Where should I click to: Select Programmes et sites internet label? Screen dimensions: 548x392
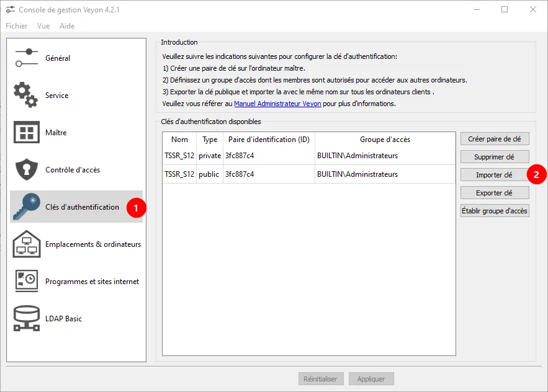pyautogui.click(x=92, y=282)
